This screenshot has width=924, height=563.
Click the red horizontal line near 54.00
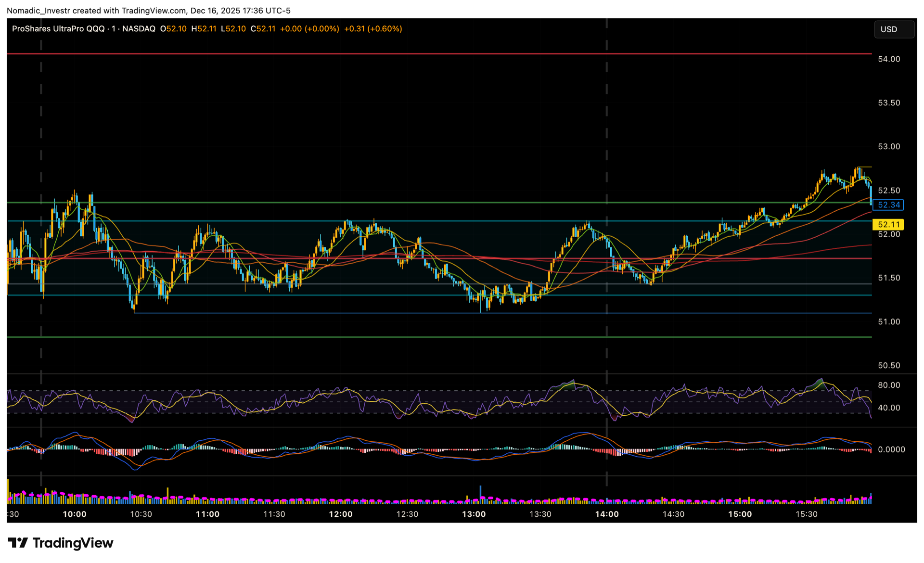click(433, 54)
